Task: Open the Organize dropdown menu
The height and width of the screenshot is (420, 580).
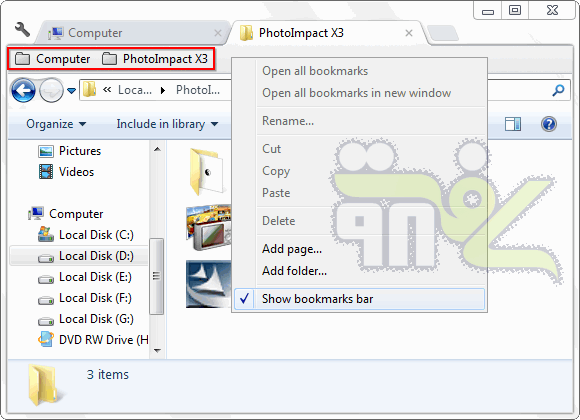Action: pos(56,124)
